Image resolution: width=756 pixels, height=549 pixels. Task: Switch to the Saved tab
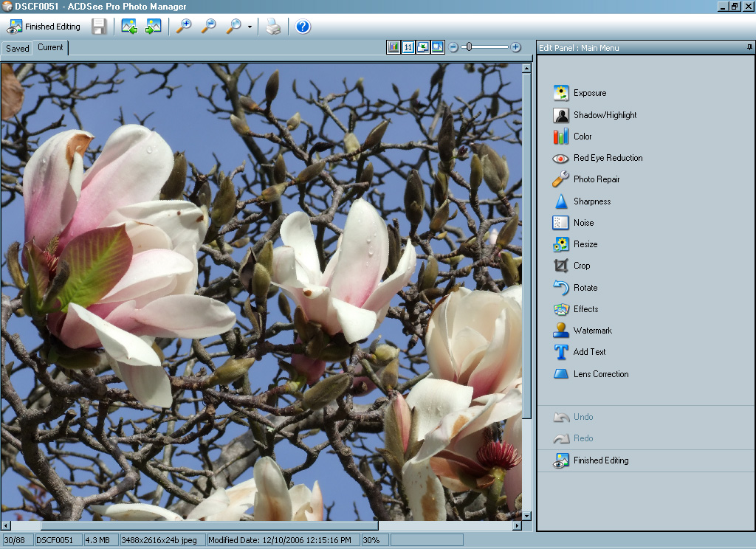click(17, 49)
